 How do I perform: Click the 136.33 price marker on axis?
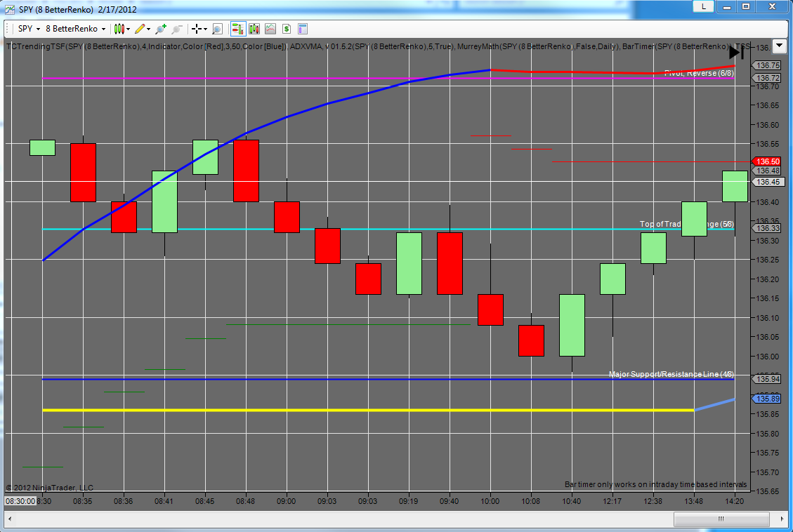click(767, 228)
